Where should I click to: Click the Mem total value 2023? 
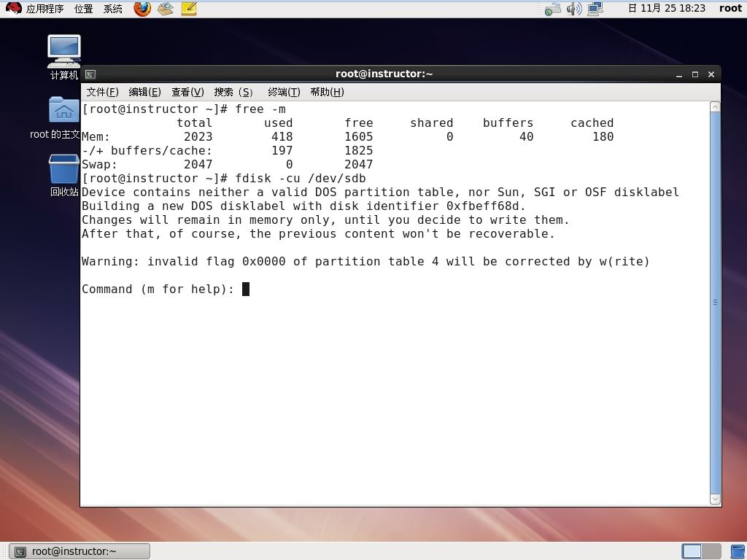click(x=198, y=136)
